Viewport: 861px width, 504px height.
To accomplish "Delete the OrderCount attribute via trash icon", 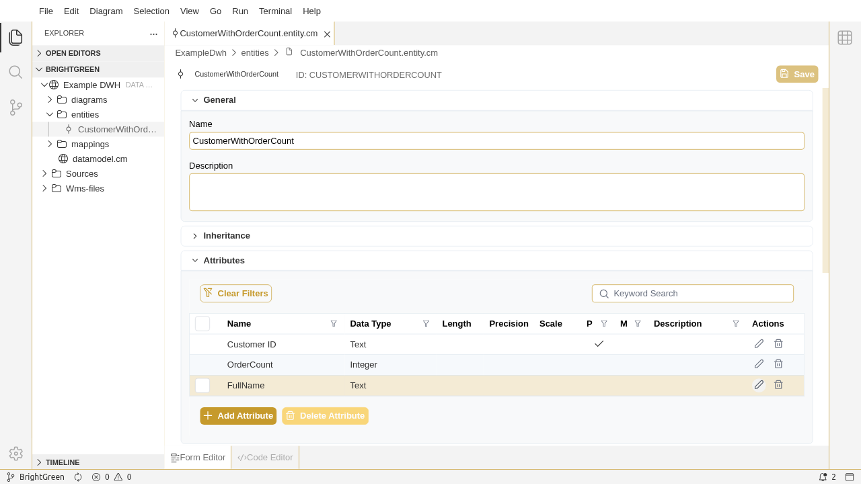I will click(778, 364).
